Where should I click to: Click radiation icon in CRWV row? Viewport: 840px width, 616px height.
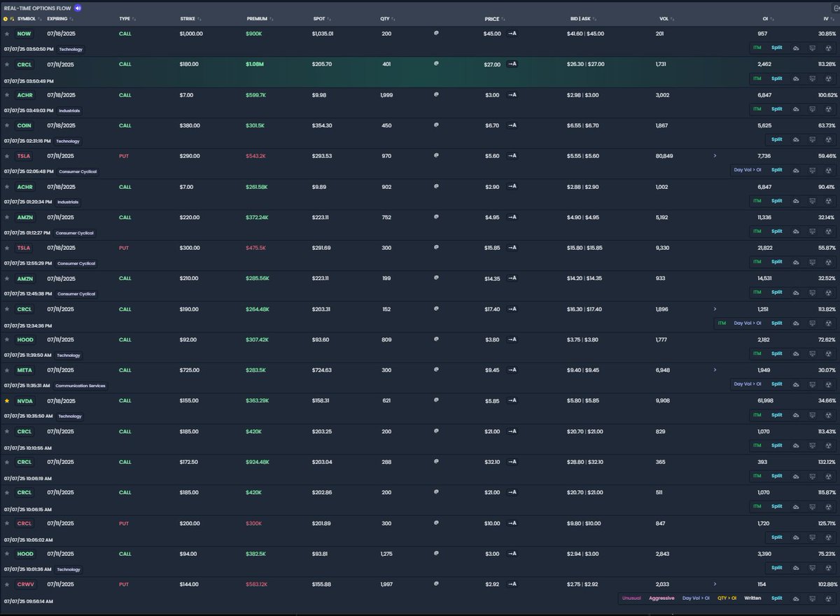pyautogui.click(x=829, y=598)
